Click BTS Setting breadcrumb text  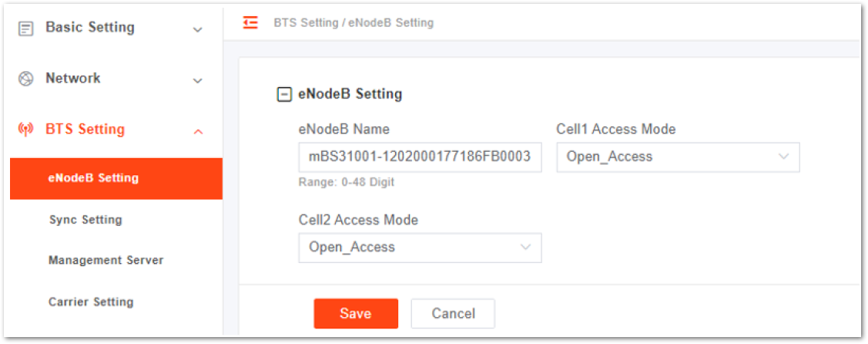coord(306,23)
